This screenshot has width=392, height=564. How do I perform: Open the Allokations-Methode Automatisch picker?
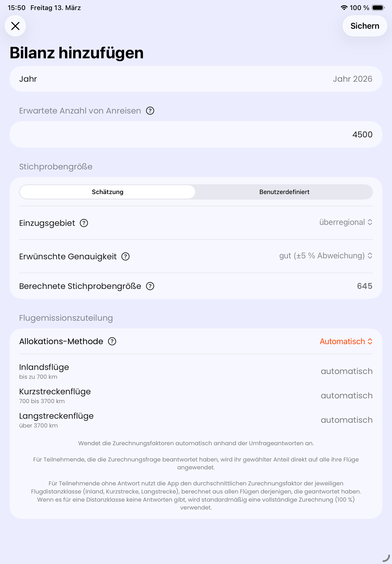pyautogui.click(x=346, y=341)
